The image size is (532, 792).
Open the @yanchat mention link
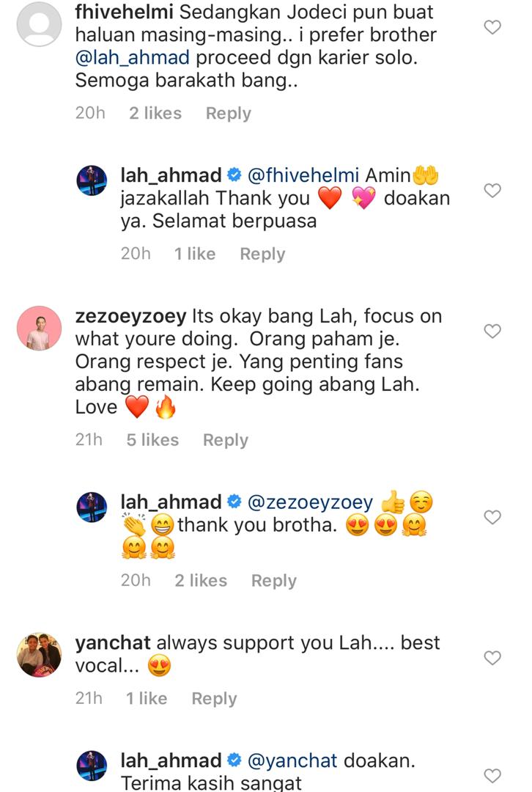coord(292,760)
